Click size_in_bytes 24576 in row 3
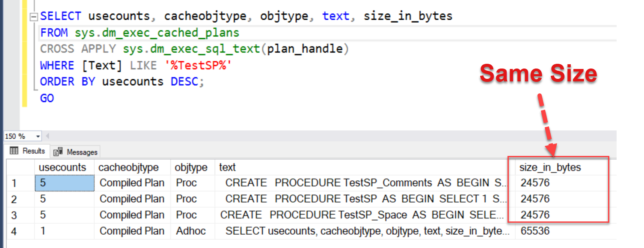Image resolution: width=644 pixels, height=248 pixels. (566, 215)
